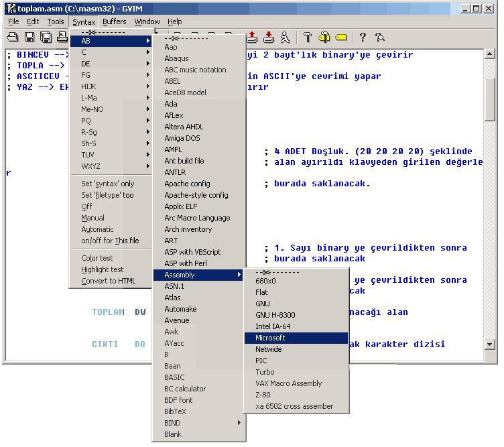Click the yellow Jump to tag icon
Image resolution: width=504 pixels, height=447 pixels.
[341, 38]
